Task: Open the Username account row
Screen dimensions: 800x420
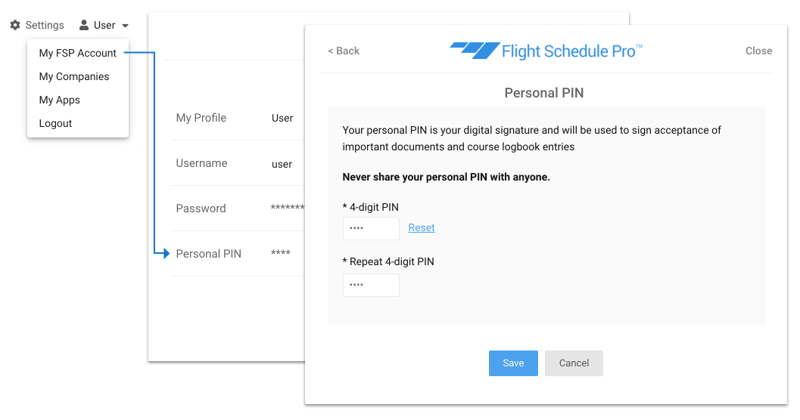Action: pos(237,163)
